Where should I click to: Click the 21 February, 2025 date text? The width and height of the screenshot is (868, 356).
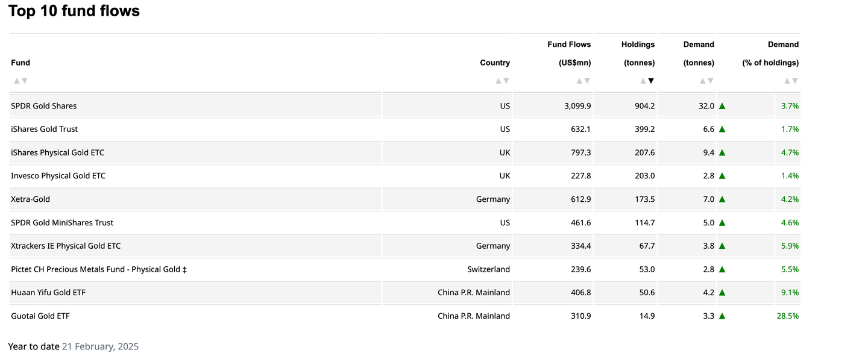pos(100,346)
